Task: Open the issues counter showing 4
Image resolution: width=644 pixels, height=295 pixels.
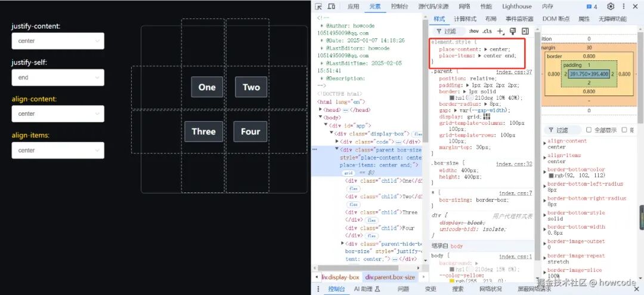Action: pos(592,7)
